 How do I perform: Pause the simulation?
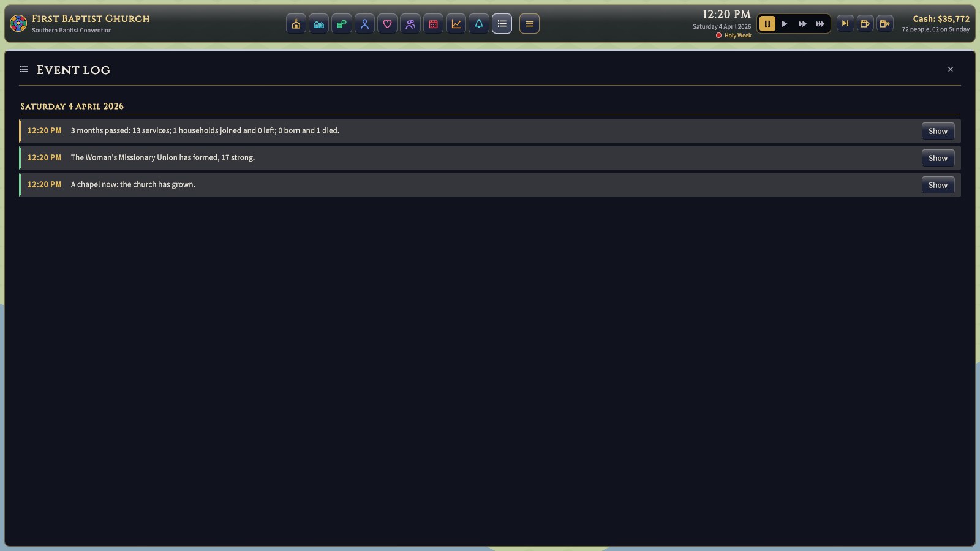coord(767,24)
